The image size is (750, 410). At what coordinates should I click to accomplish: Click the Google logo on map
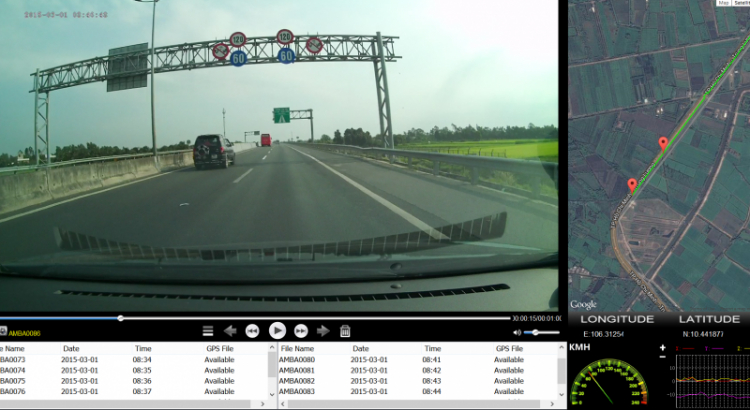[583, 304]
